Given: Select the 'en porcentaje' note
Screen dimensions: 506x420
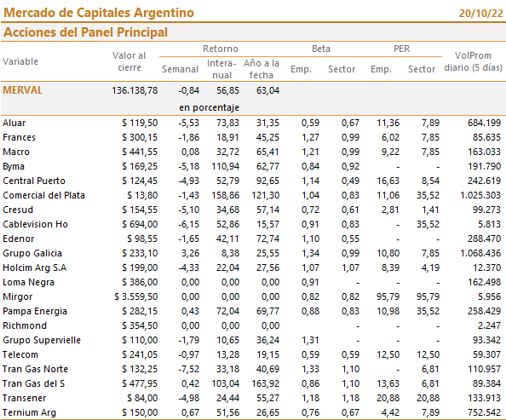Looking at the screenshot, I should [209, 107].
